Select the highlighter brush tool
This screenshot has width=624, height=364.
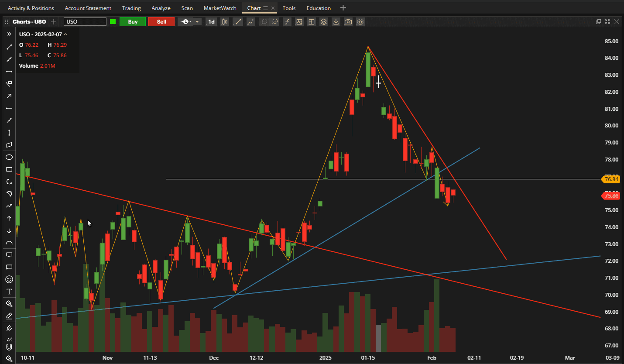tap(9, 303)
